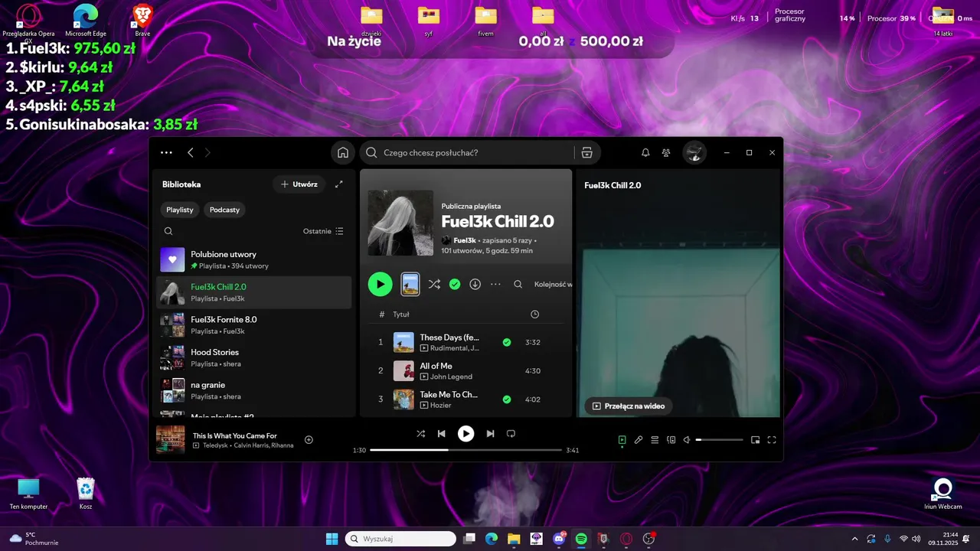Open the playlist preview thumbnail beside Play
Screen dimensions: 980x551
click(x=410, y=284)
